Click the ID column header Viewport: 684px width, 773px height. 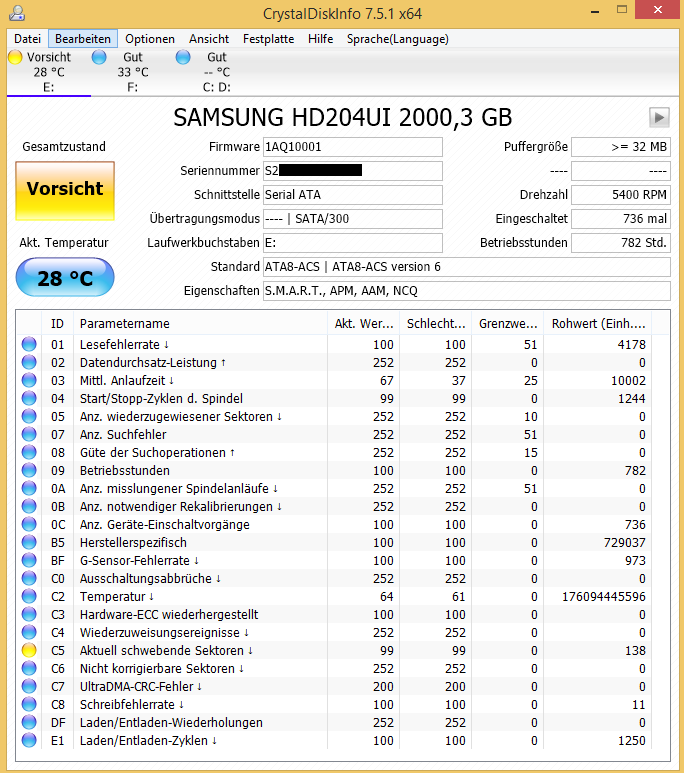point(57,323)
